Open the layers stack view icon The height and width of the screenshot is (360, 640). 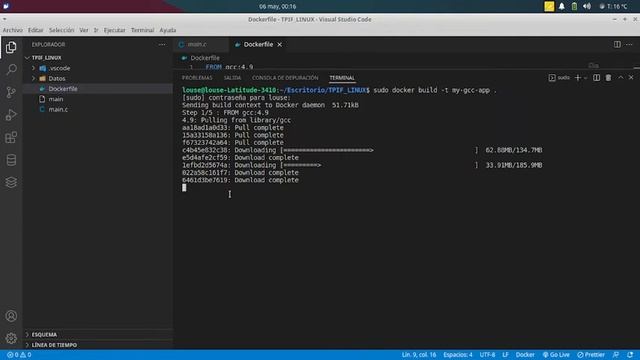click(11, 182)
